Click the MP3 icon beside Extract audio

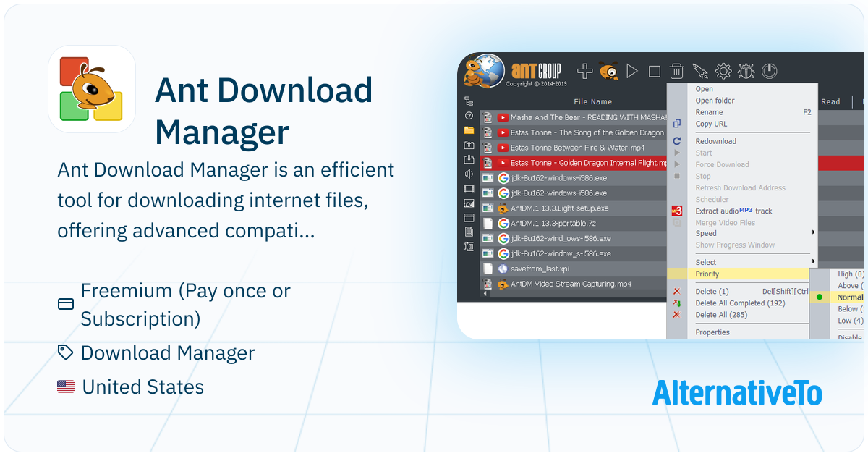[x=677, y=211]
